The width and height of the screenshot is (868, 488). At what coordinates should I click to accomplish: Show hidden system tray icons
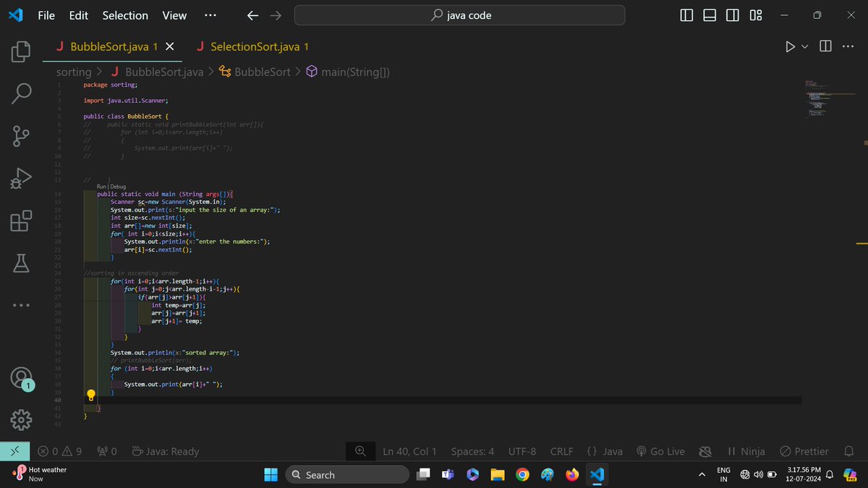coord(702,474)
